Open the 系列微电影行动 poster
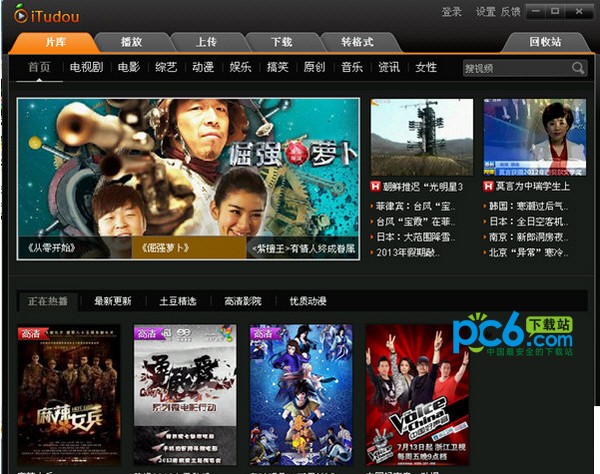The image size is (600, 474). click(x=185, y=395)
